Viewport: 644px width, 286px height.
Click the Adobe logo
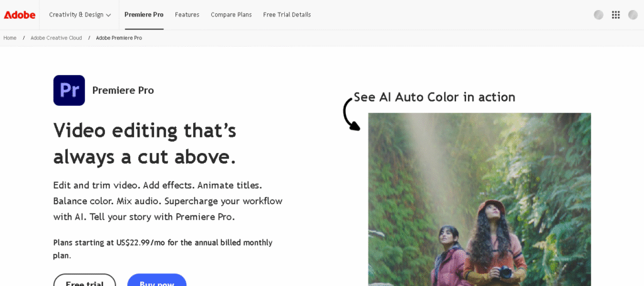[x=19, y=14]
